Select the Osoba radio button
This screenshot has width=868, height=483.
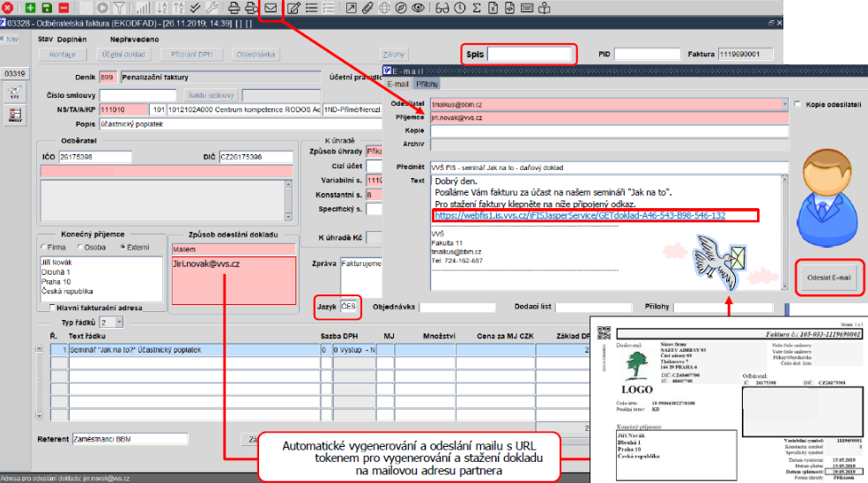click(79, 247)
